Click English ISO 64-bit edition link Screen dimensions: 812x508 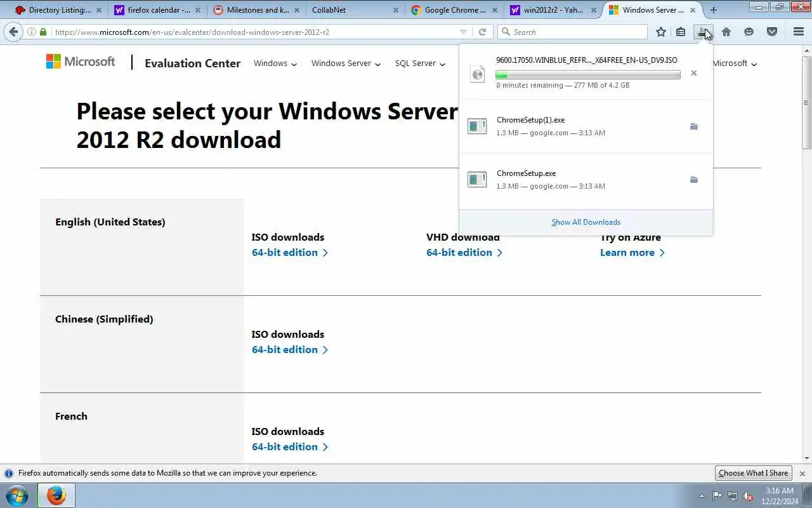click(290, 253)
